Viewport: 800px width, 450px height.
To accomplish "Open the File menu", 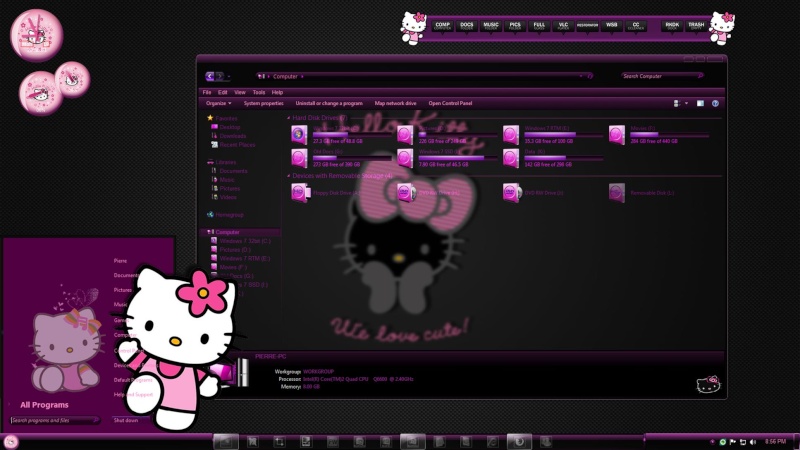I will click(207, 92).
